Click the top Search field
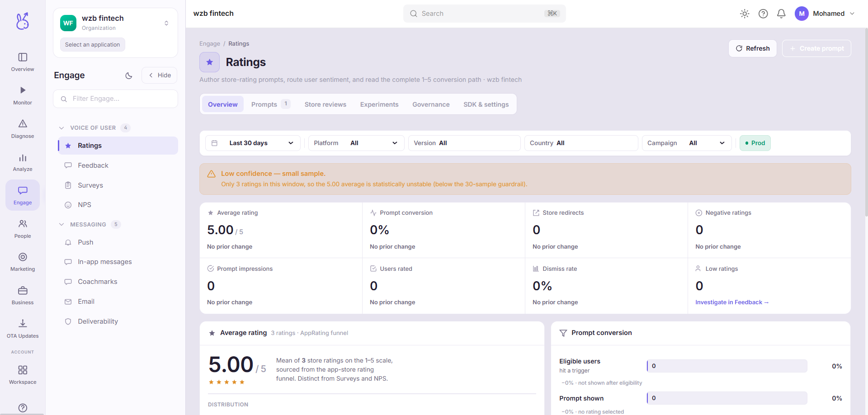 (484, 14)
